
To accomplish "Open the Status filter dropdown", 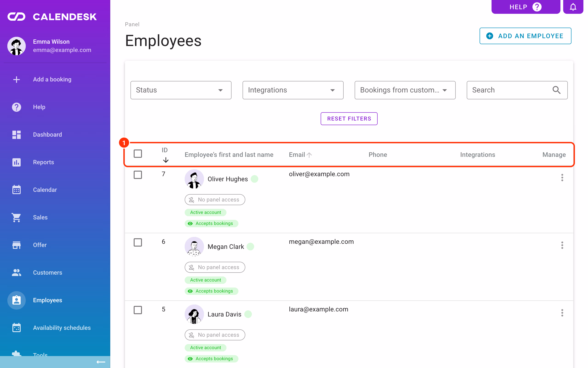I will point(181,90).
